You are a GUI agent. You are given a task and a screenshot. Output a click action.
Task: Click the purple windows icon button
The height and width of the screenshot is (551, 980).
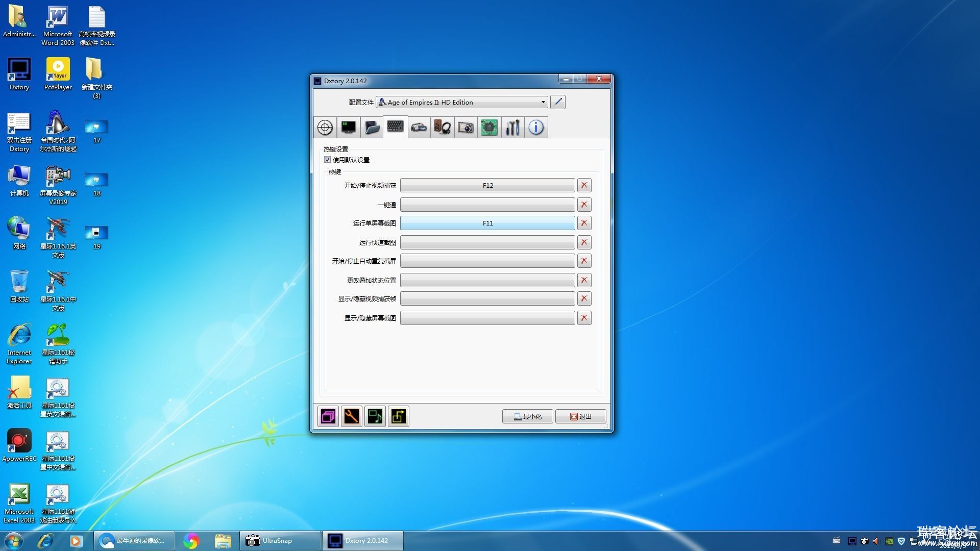click(328, 416)
